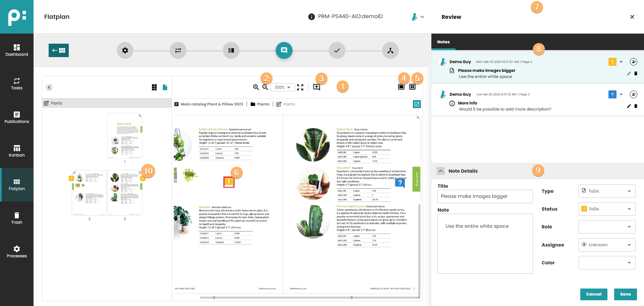Viewport: 644px width, 306px height.
Task: Edit the 'More info' note with pencil
Action: (629, 106)
